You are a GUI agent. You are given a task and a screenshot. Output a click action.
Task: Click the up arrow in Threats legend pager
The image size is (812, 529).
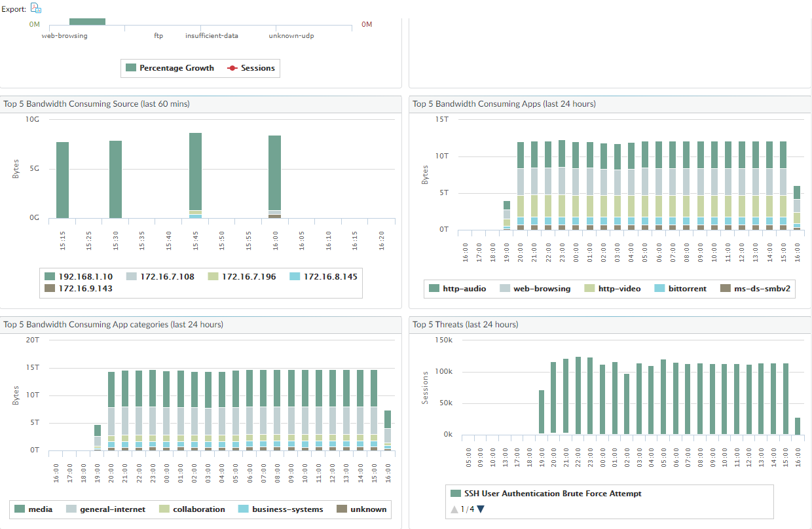click(455, 509)
